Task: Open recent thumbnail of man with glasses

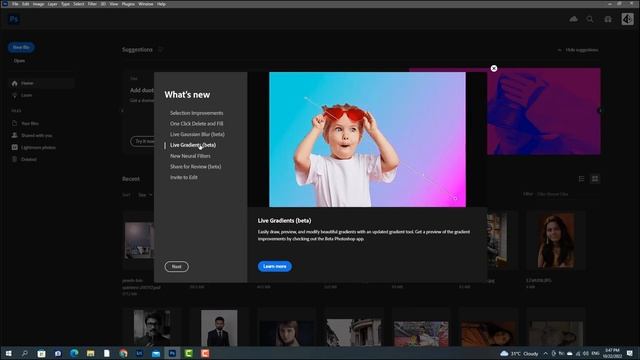Action: click(152, 328)
